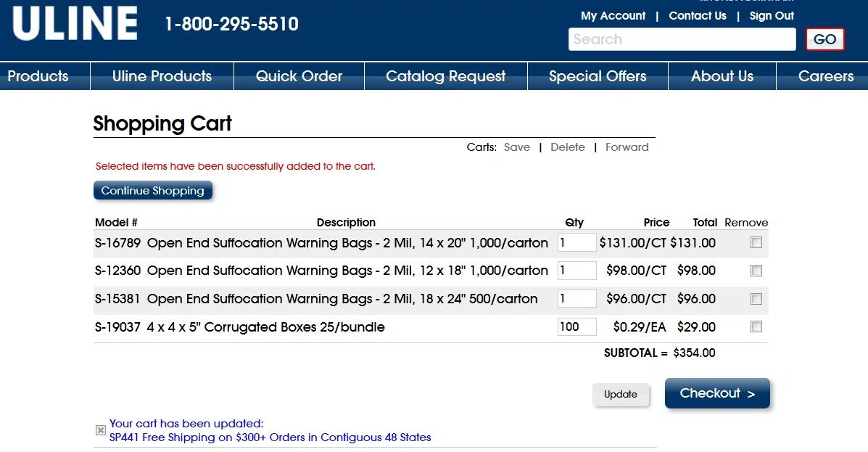Click model number S-15381

pyautogui.click(x=117, y=299)
